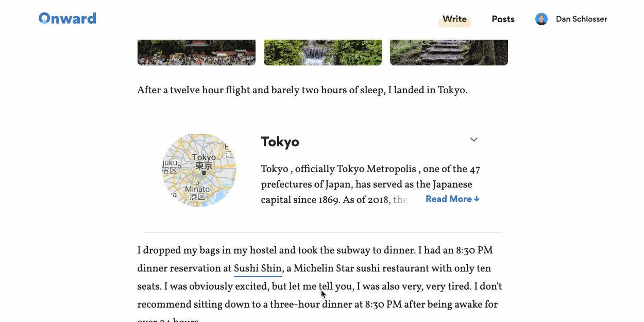Click the "After a twelve hour flight" sentence
Screen dimensions: 644x322
[x=302, y=90]
